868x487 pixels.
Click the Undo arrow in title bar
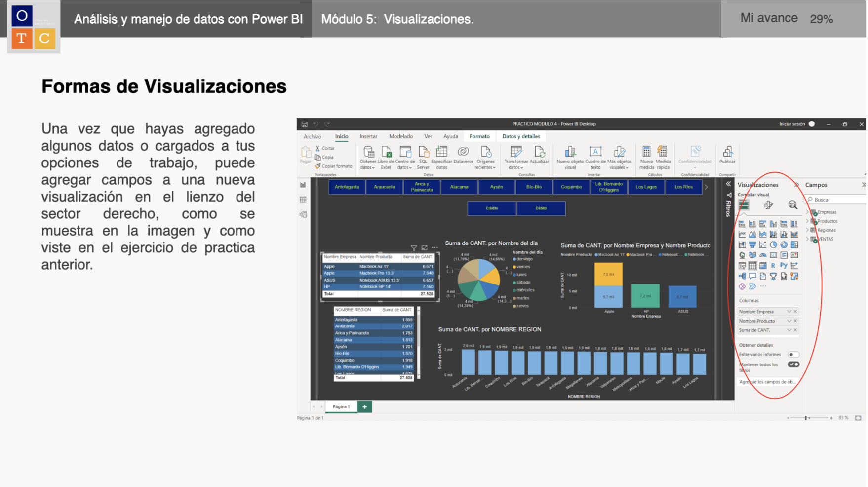pyautogui.click(x=316, y=124)
